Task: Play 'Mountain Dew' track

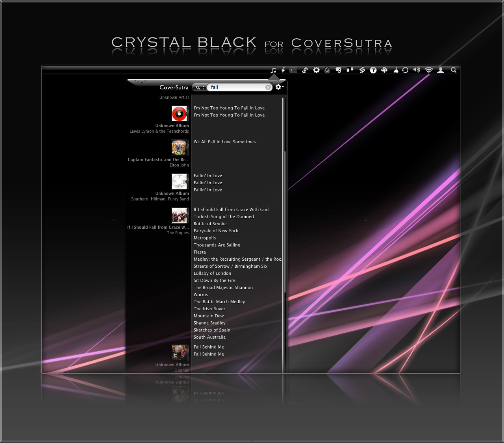Action: [208, 316]
